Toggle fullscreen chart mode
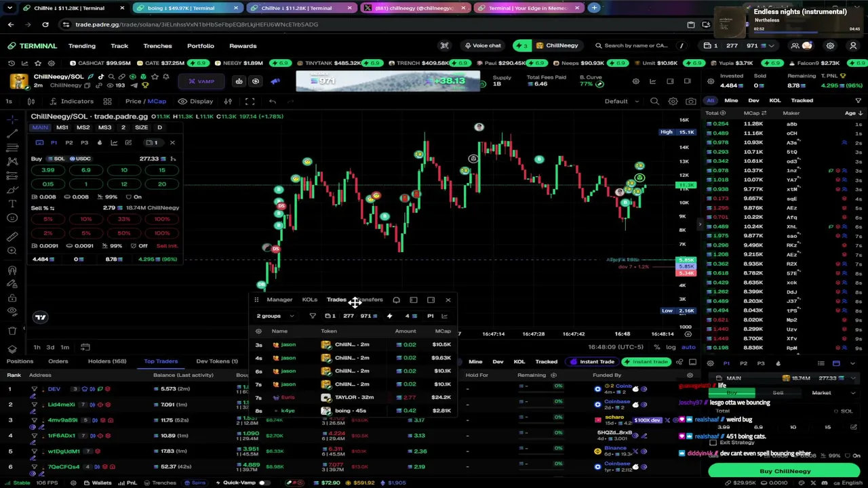 tap(250, 101)
